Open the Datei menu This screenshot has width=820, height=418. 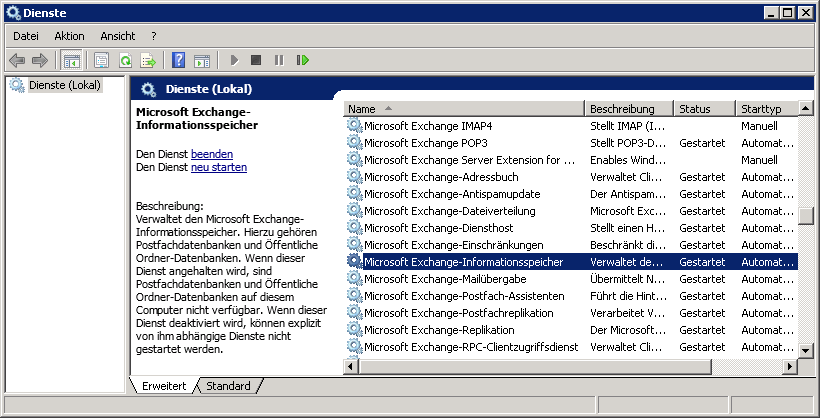(x=26, y=36)
